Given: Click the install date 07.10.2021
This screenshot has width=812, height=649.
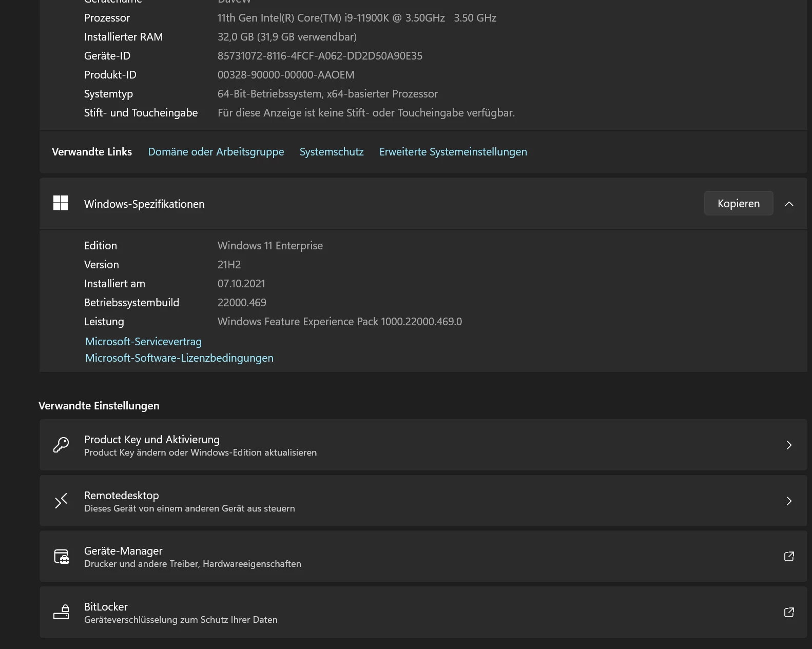Looking at the screenshot, I should [x=241, y=284].
